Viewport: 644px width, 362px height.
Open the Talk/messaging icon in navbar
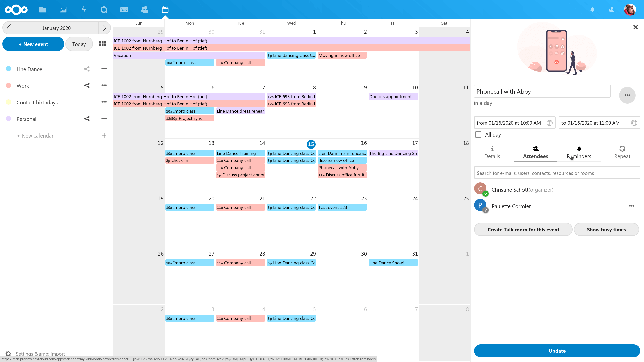[x=103, y=9]
